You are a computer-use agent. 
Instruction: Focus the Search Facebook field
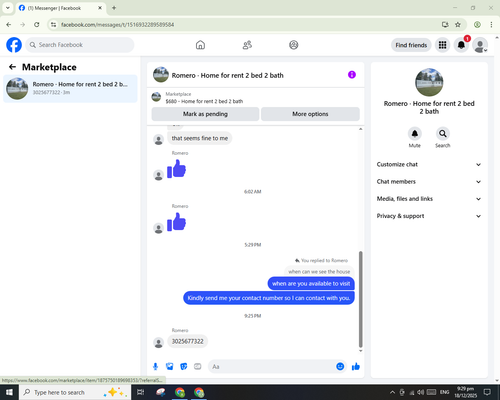[x=80, y=45]
